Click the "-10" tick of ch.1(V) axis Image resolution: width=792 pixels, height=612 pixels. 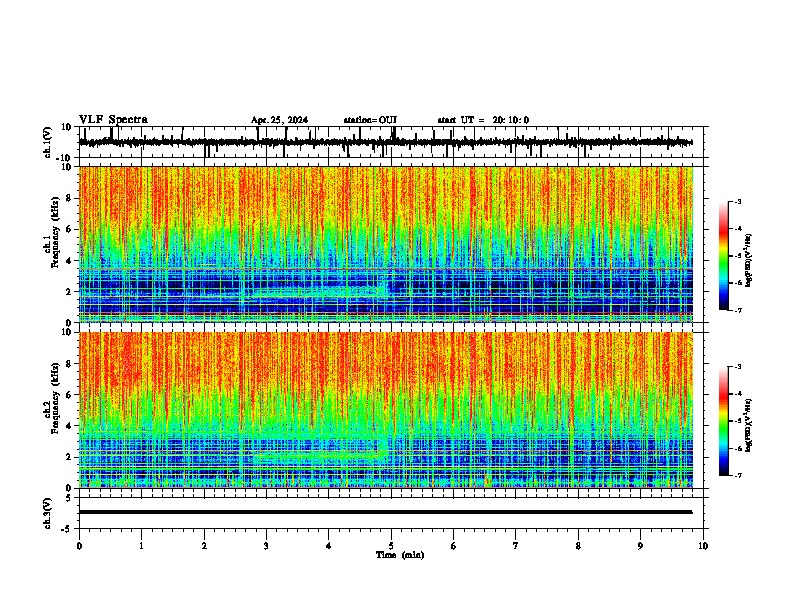[65, 158]
